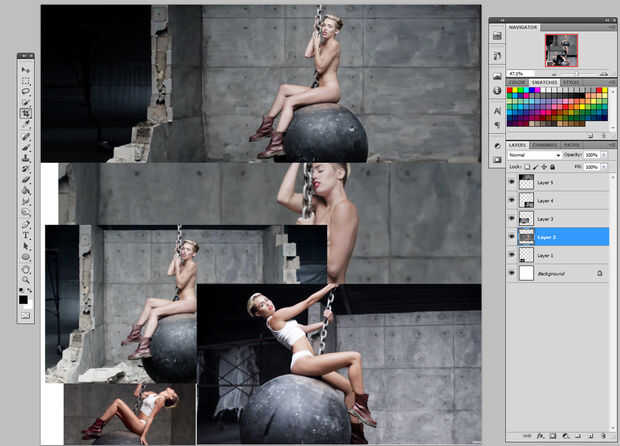Collapse the panel dock with double arrows
Image resolution: width=620 pixels, height=446 pixels.
(607, 20)
